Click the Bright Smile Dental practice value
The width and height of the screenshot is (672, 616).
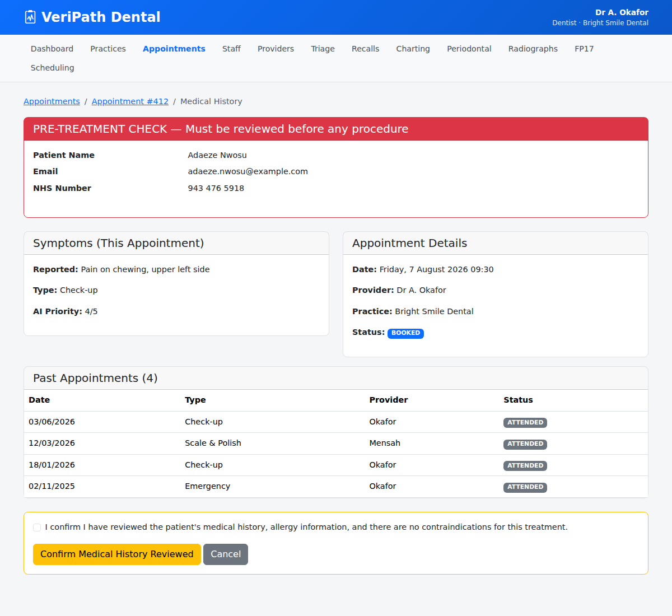click(434, 311)
